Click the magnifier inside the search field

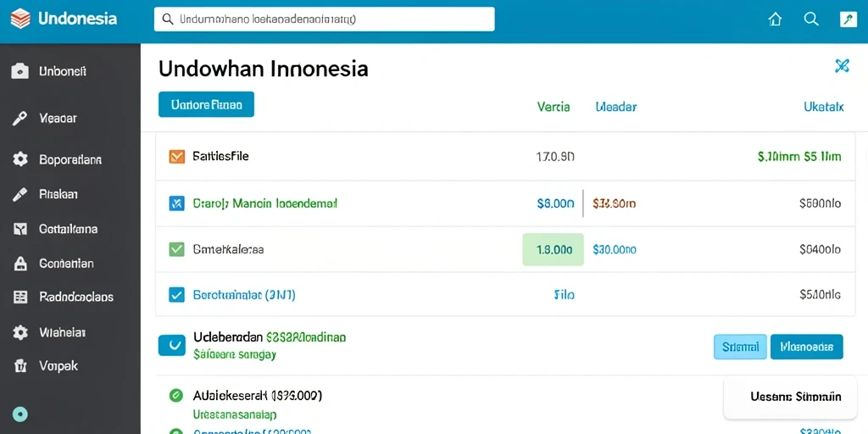[168, 19]
